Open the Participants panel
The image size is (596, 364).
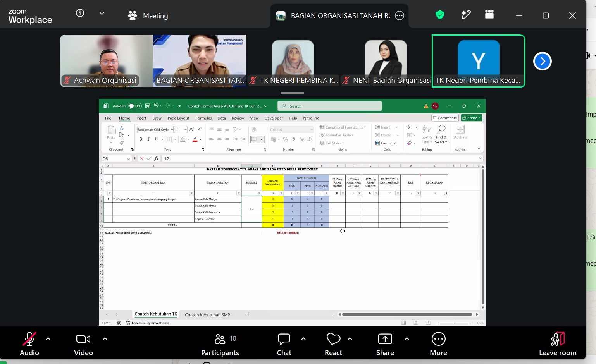220,344
